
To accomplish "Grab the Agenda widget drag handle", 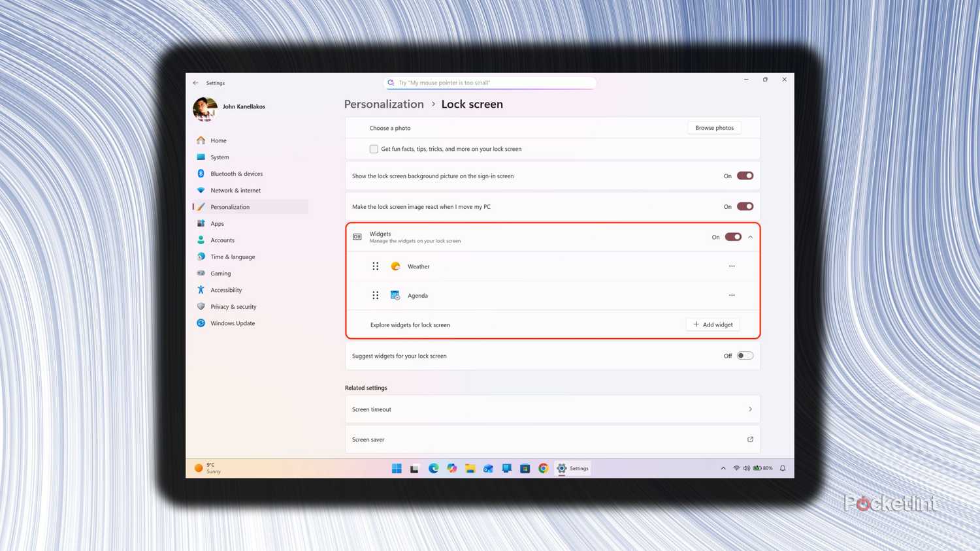I will (x=376, y=295).
